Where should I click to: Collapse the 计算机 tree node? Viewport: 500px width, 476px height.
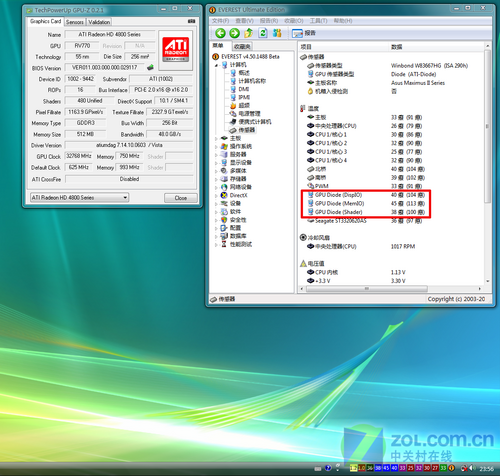[216, 65]
